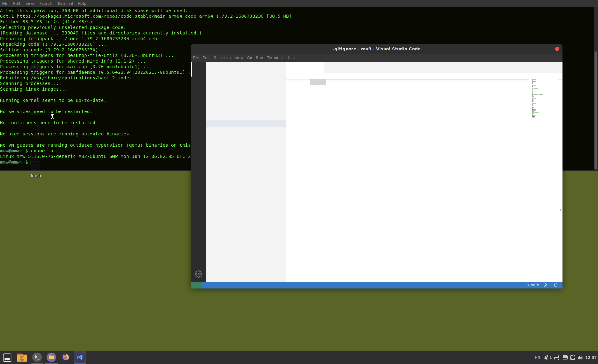Image resolution: width=598 pixels, height=364 pixels.
Task: Switch to the terminal app in taskbar
Action: 37,357
